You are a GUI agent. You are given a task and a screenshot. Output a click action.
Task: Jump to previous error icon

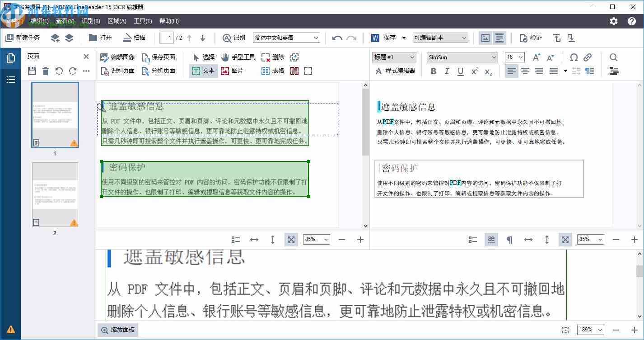[557, 38]
